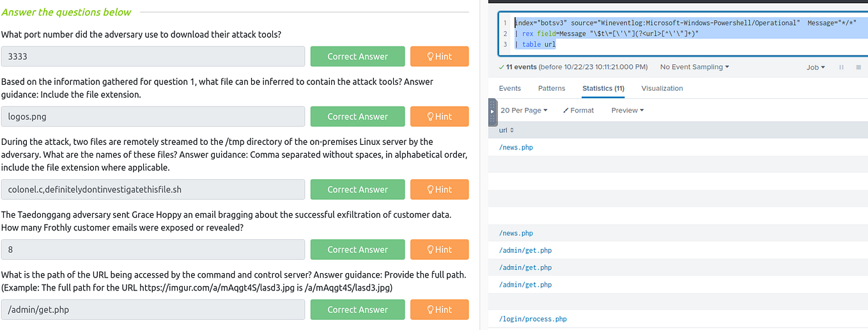
Task: Click Correct Answer beside colonel.c answer
Action: coord(358,189)
